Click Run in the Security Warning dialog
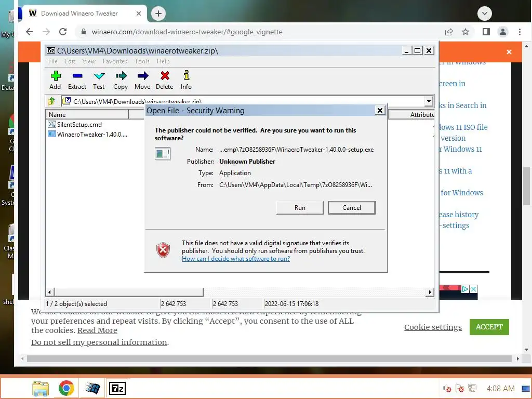 [300, 208]
